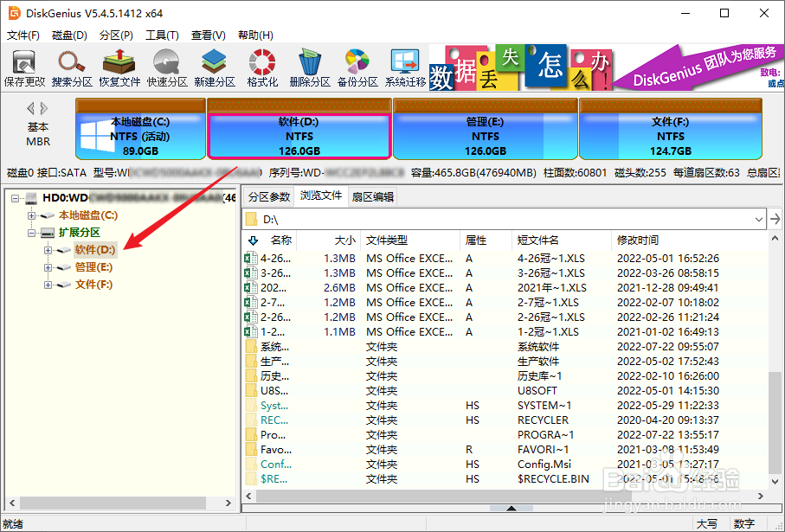Select the SYSTEM~1 folder row
Screen dimensions: 785x532
(x=505, y=406)
